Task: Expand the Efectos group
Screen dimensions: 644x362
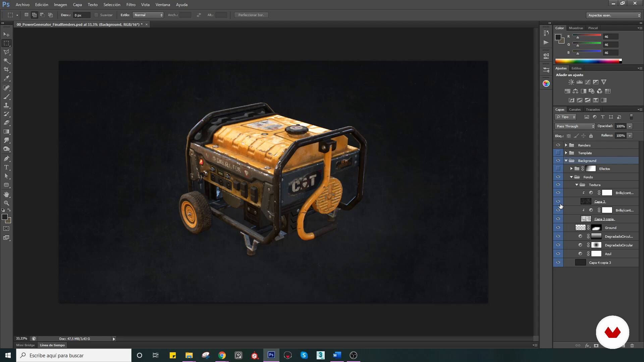Action: point(572,169)
